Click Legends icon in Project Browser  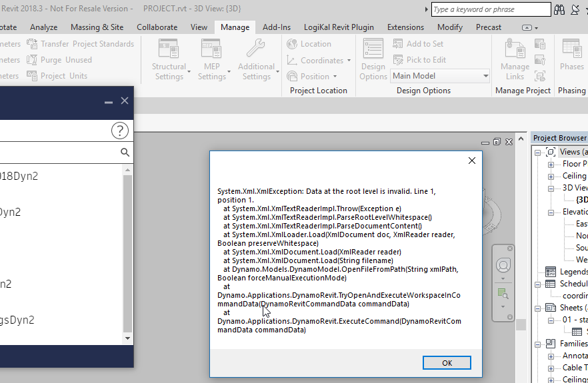[551, 272]
